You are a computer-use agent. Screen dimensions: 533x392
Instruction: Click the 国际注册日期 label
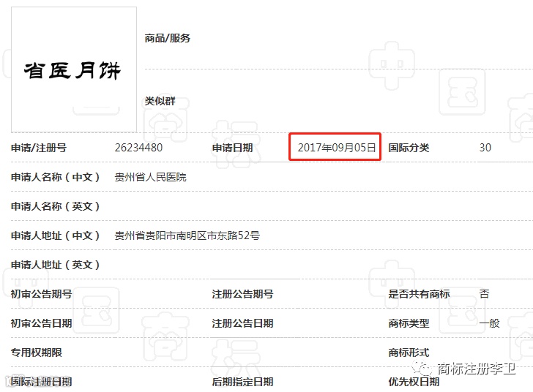42,382
